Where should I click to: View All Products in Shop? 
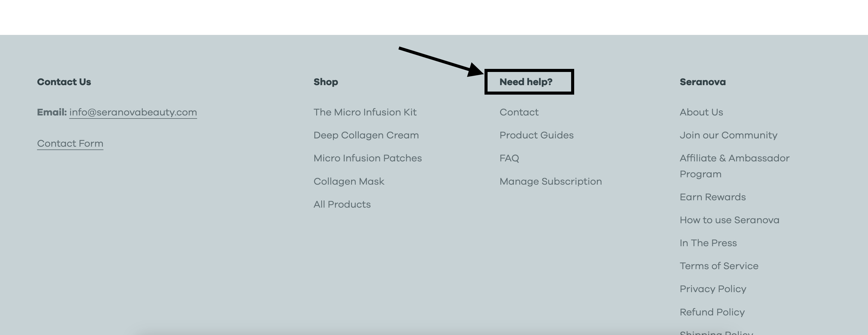342,204
